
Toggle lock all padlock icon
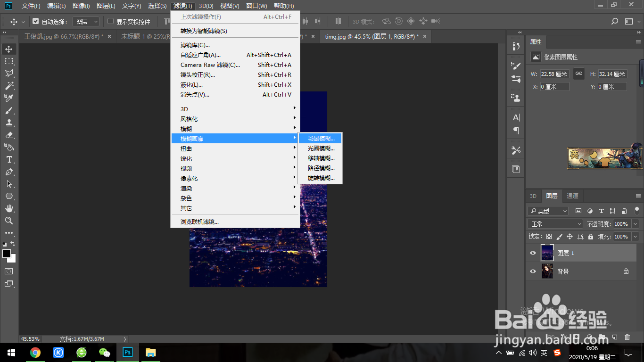[x=590, y=237]
